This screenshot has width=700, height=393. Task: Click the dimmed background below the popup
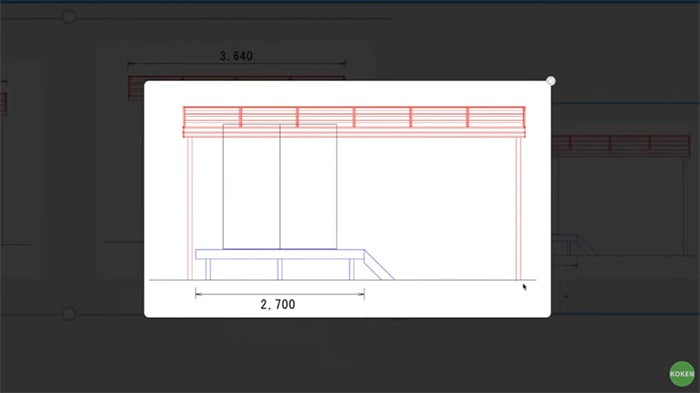[x=348, y=355]
